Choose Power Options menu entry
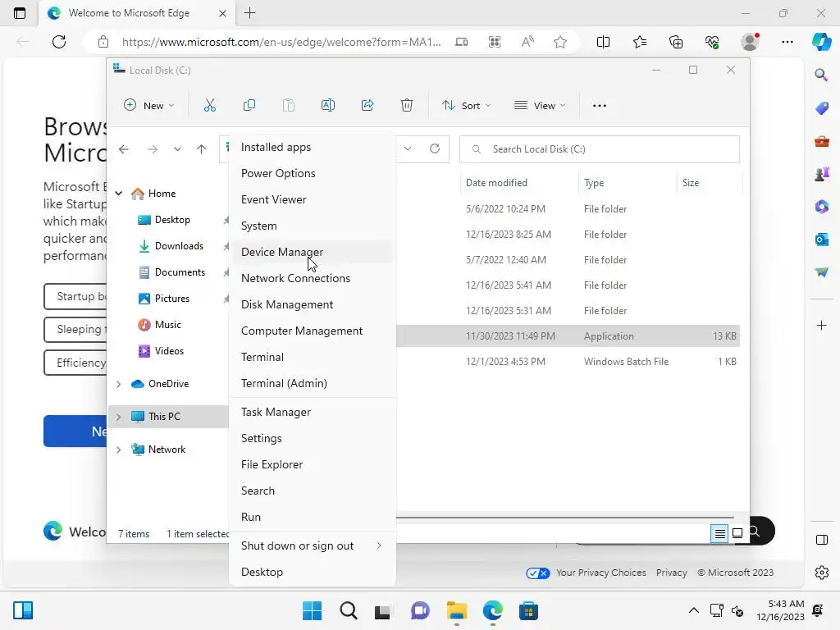Image resolution: width=840 pixels, height=630 pixels. 313,174
